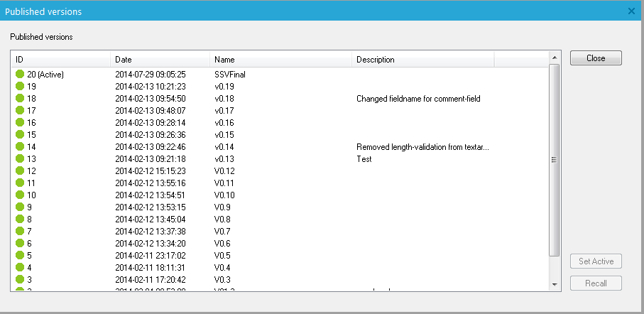Sort the list by the ID column header

(x=60, y=60)
